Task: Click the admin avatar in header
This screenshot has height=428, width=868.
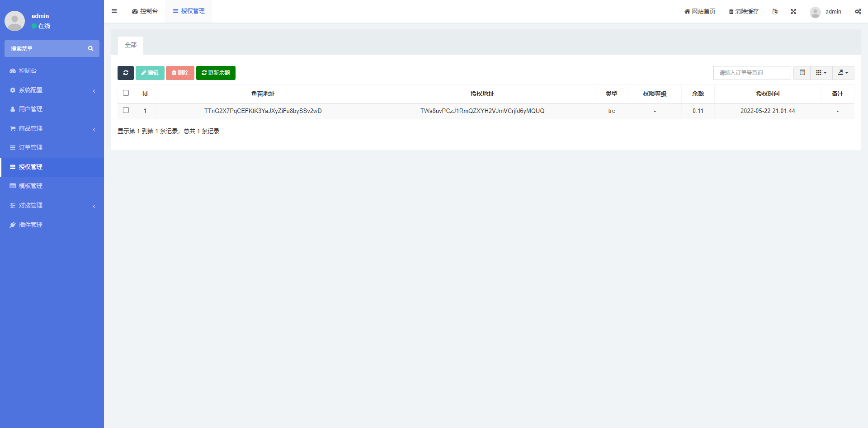Action: [815, 12]
